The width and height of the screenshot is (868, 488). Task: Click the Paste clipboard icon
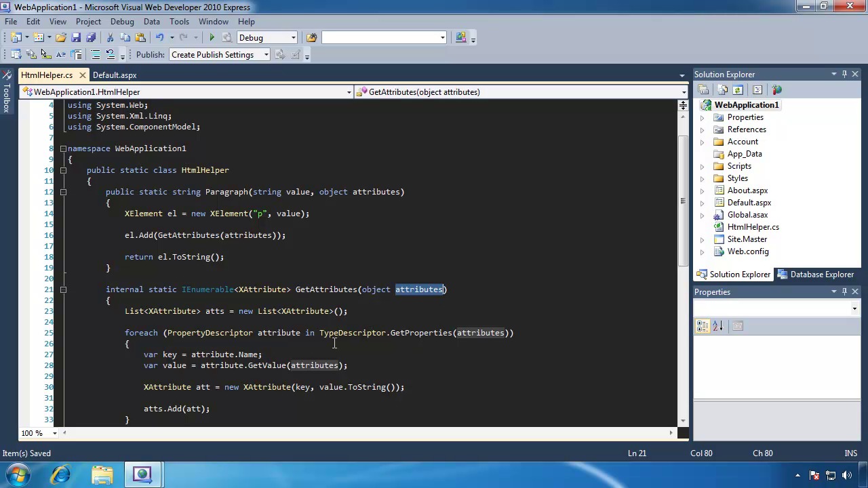tap(140, 37)
